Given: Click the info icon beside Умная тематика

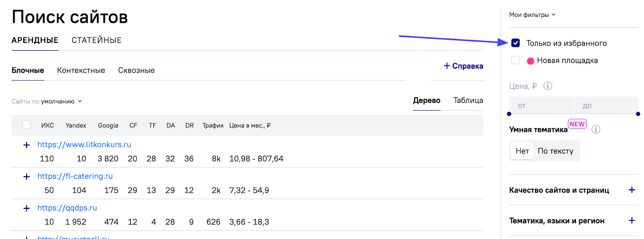Looking at the screenshot, I should [x=596, y=129].
